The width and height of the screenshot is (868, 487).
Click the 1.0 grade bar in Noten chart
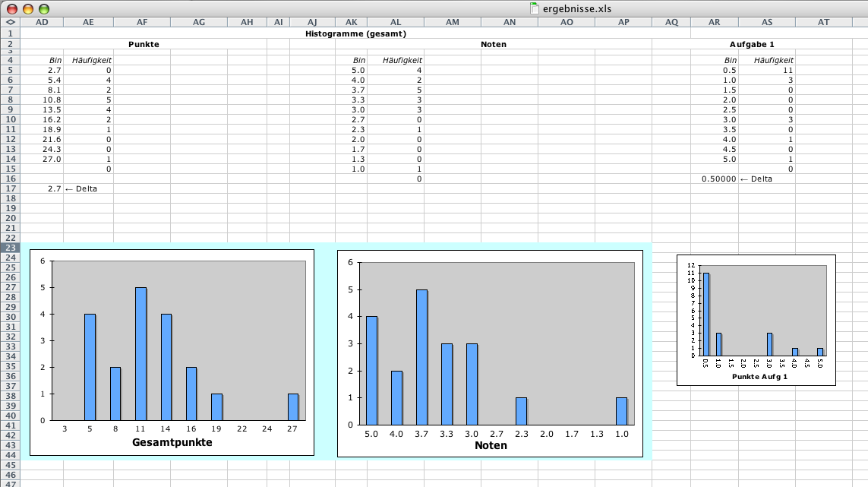(x=621, y=410)
